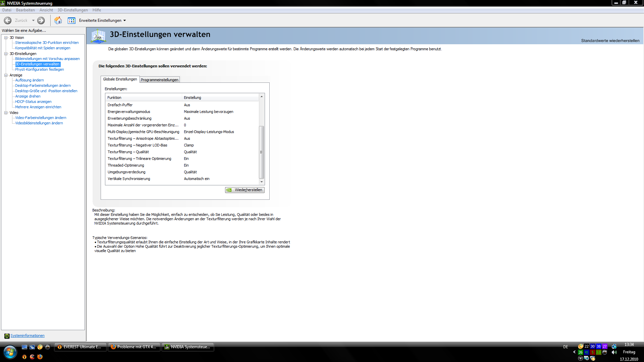The width and height of the screenshot is (644, 362).
Task: Select the Vertikale Synchronisierung setting row
Action: [129, 179]
